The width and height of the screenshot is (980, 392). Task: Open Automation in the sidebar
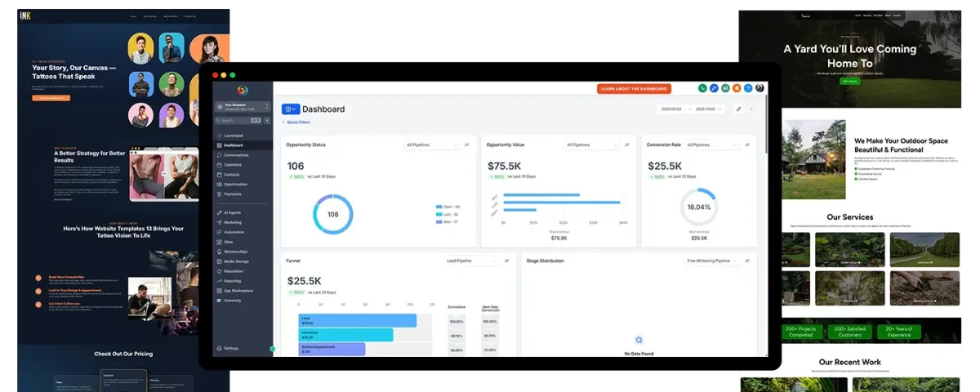tap(234, 232)
